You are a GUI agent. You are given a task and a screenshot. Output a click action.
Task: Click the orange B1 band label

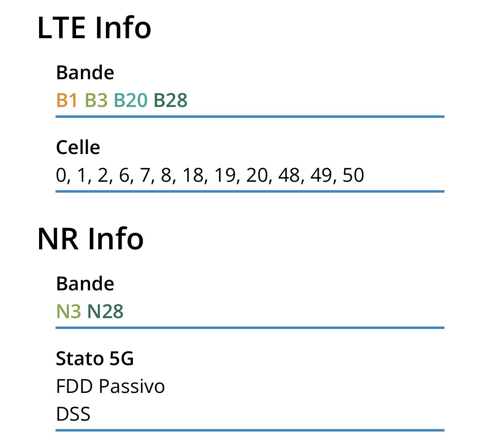click(67, 101)
